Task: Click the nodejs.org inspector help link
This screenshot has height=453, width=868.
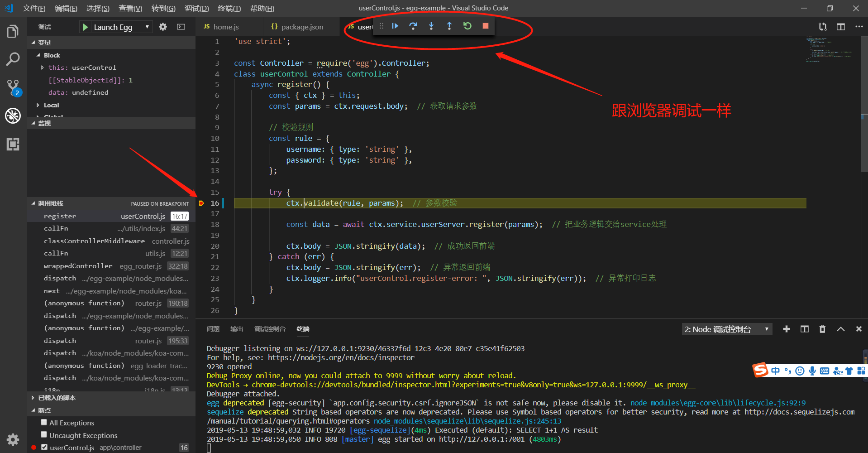Action: pos(339,357)
